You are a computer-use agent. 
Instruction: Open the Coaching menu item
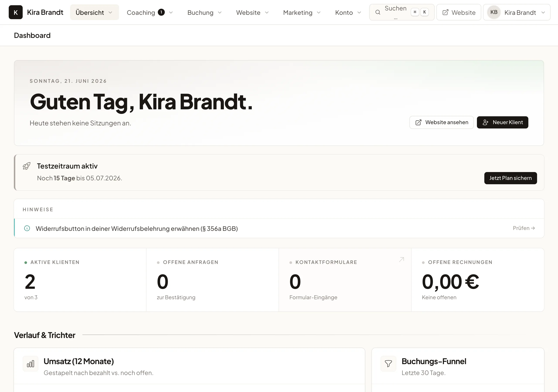pos(150,12)
